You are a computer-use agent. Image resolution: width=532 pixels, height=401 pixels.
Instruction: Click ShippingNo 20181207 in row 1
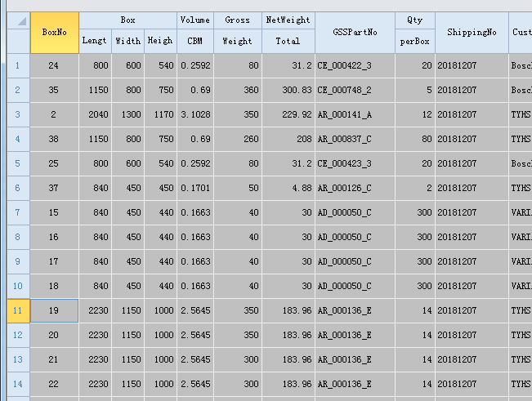(472, 66)
